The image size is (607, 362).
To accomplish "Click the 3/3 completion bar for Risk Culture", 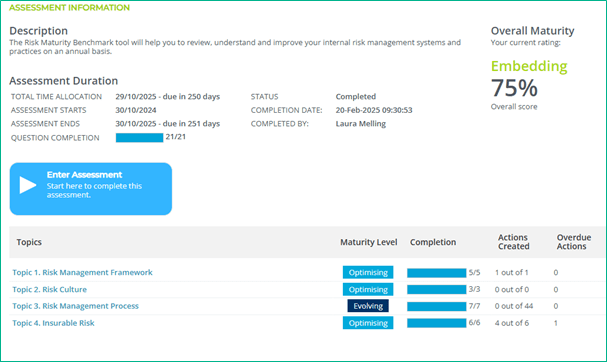I will 437,290.
